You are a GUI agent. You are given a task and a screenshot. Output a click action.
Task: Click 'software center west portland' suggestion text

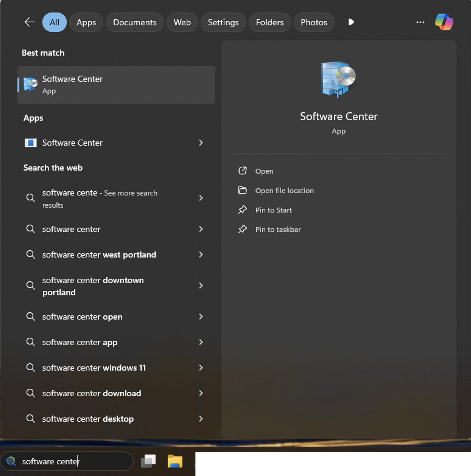pyautogui.click(x=99, y=255)
